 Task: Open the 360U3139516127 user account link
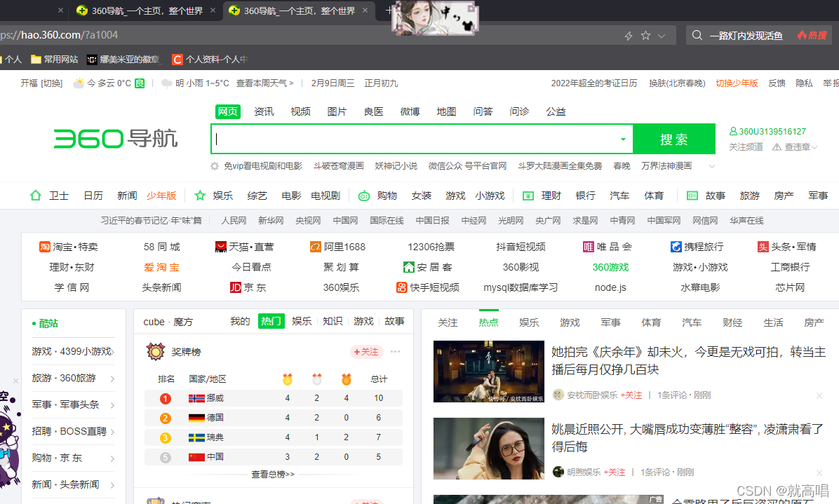tap(767, 132)
